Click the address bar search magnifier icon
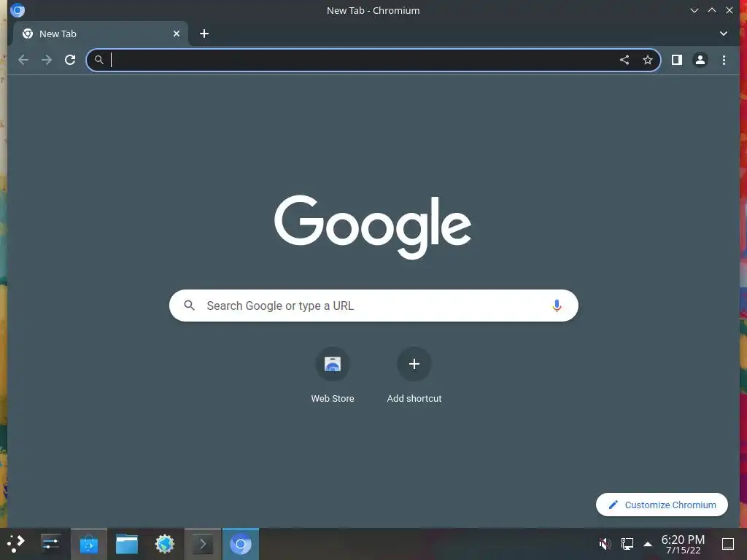The width and height of the screenshot is (747, 560). tap(98, 60)
